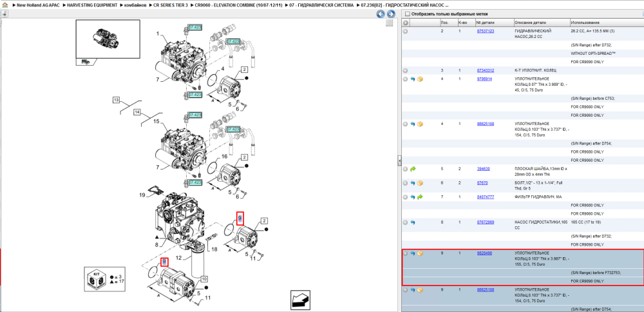Screen dimensions: 644x312
Task: Enable 'Отобразить только выбранные метки' checkbox
Action: coord(407,14)
